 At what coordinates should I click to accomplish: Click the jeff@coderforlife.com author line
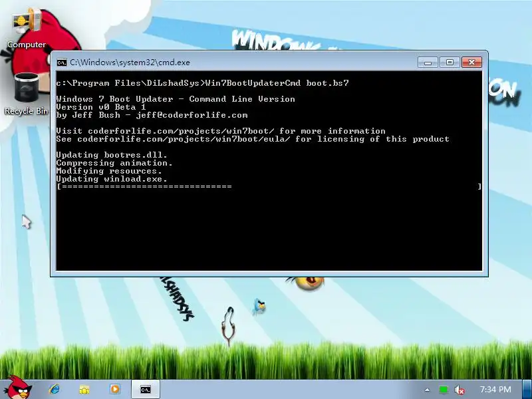(152, 115)
